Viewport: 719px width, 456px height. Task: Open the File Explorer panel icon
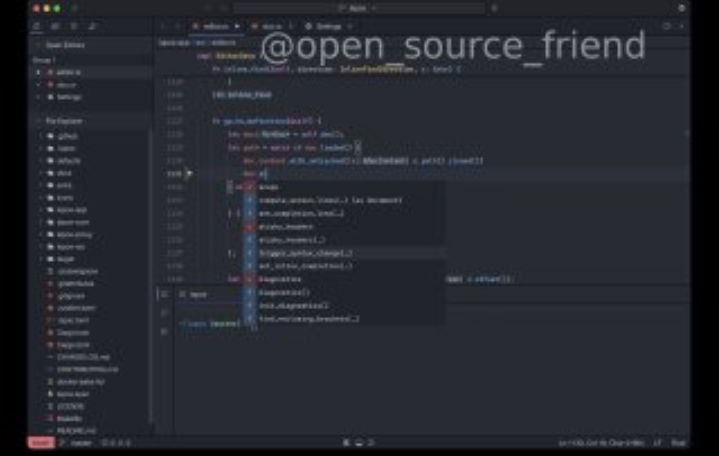tap(37, 26)
